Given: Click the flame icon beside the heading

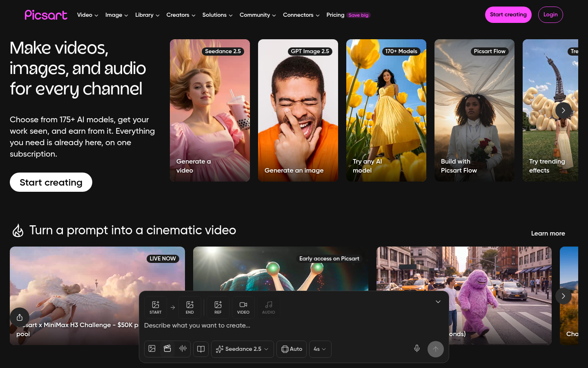Looking at the screenshot, I should coord(18,231).
